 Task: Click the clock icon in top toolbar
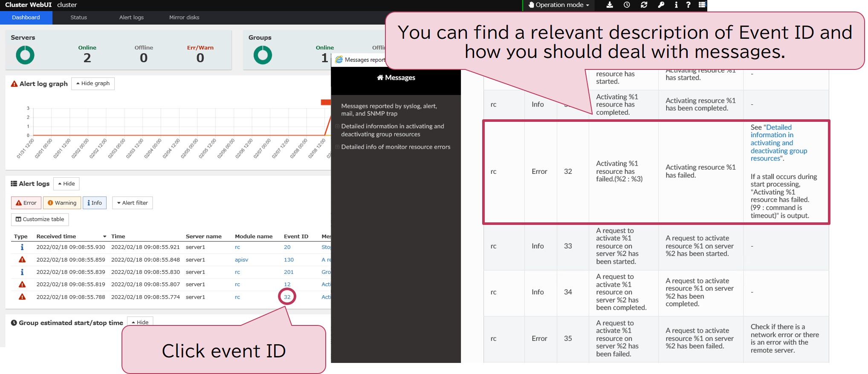pyautogui.click(x=627, y=5)
